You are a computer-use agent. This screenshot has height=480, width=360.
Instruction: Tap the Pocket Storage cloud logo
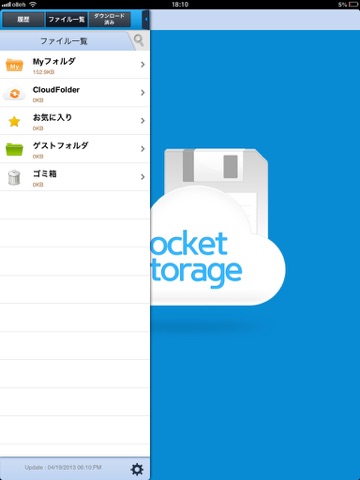click(218, 227)
